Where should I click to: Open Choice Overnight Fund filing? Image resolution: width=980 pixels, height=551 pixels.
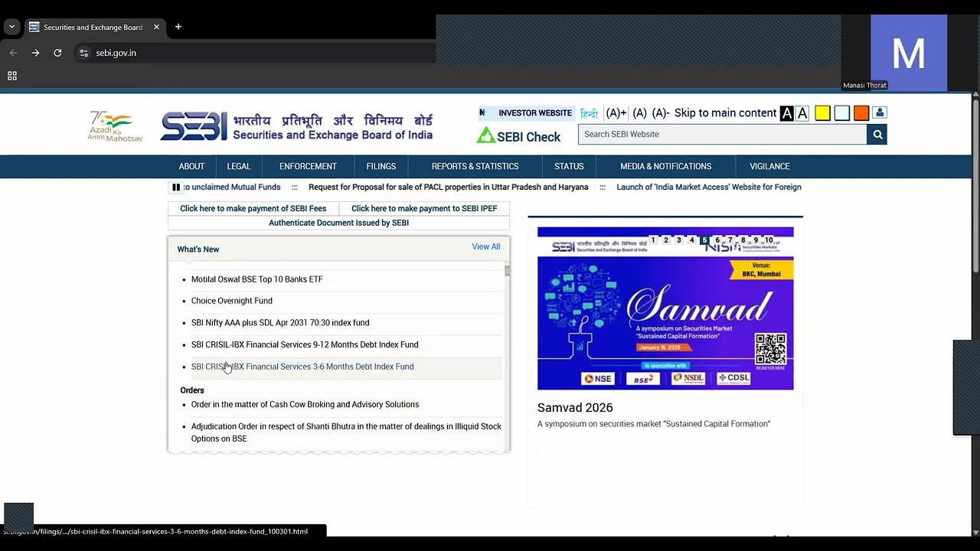click(232, 301)
